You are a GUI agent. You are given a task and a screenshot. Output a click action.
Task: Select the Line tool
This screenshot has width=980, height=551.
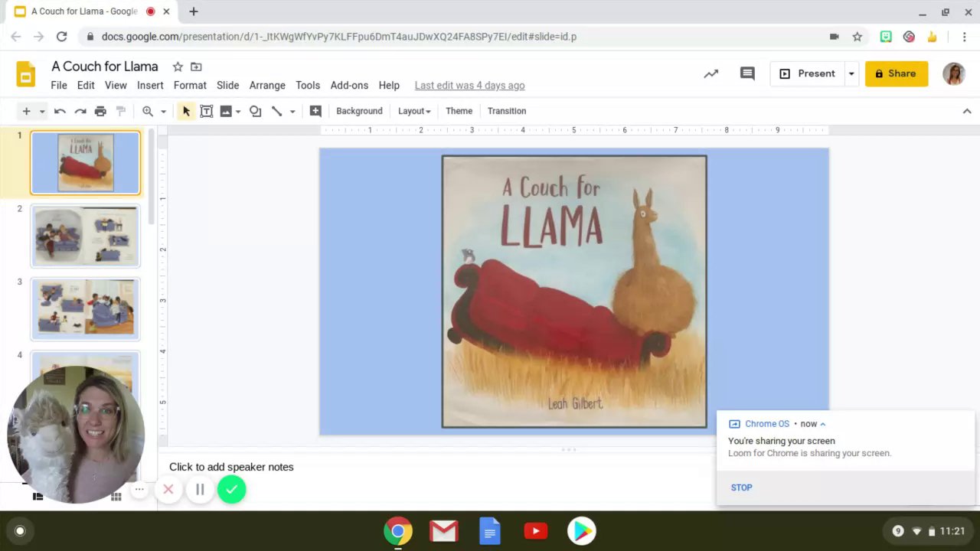276,111
